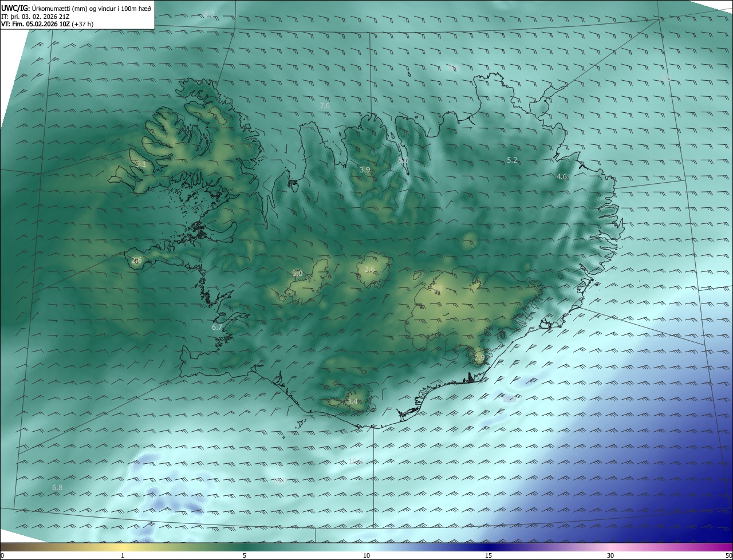This screenshot has height=560, width=733.
Task: Click the 15 tick on the color scale
Action: click(488, 555)
